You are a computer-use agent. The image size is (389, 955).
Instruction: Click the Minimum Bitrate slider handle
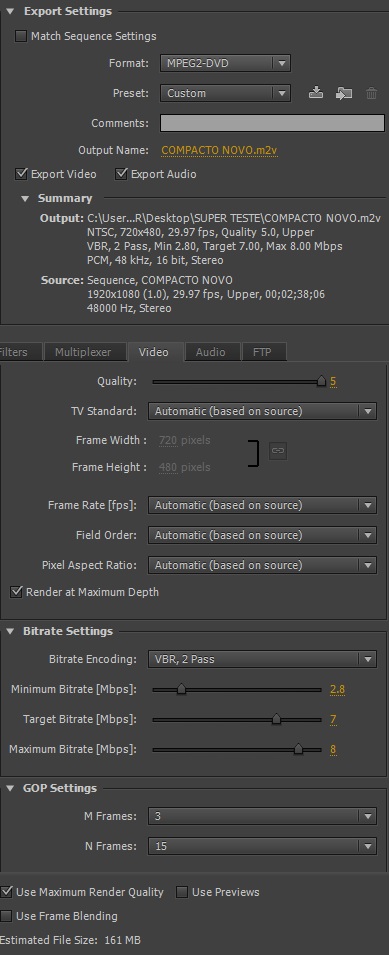pyautogui.click(x=181, y=689)
